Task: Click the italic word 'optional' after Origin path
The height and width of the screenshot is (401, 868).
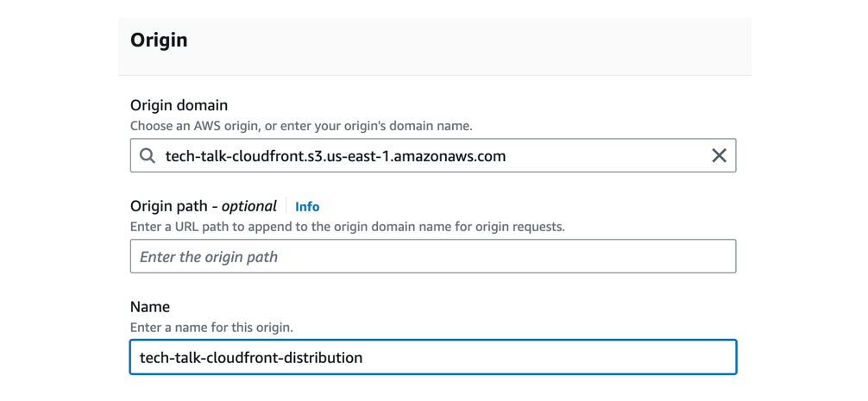Action: [249, 207]
